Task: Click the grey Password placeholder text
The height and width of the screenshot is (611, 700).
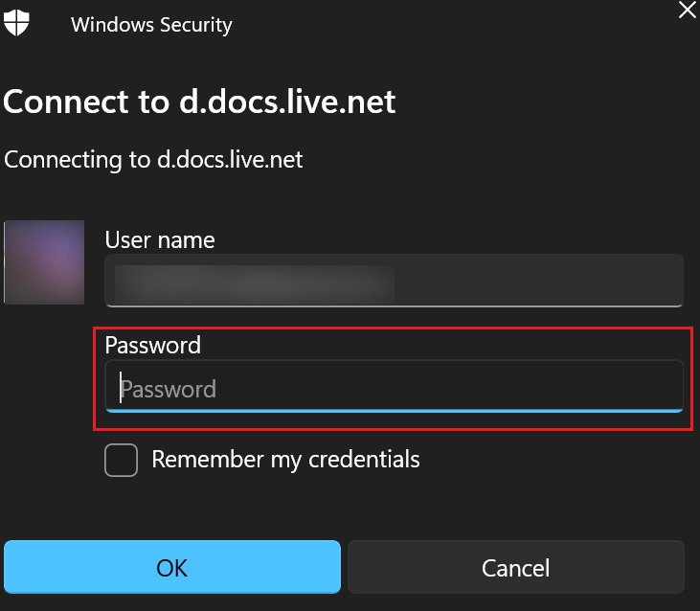Action: pos(169,389)
